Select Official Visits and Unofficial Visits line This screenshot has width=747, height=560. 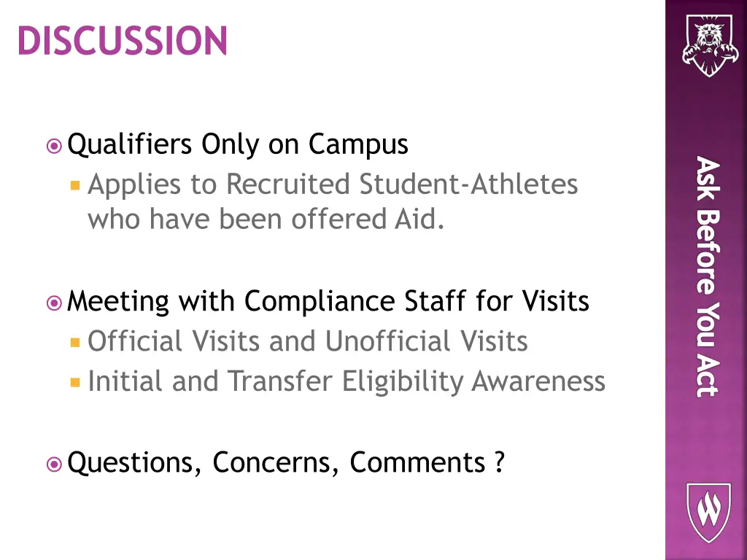click(308, 341)
